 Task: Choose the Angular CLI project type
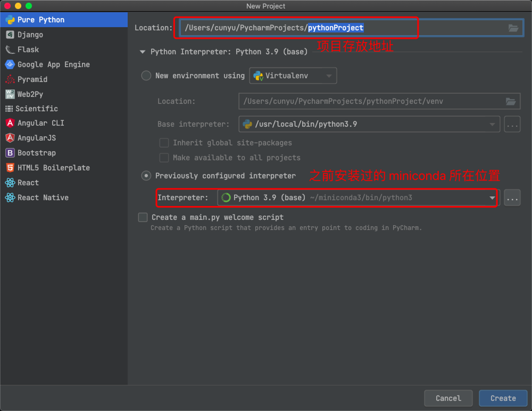point(64,123)
